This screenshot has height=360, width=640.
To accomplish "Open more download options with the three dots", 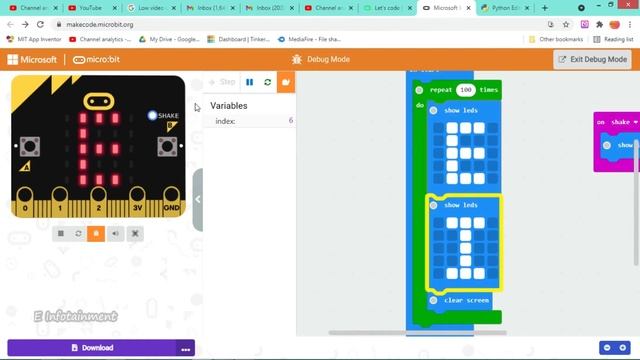I will (186, 348).
